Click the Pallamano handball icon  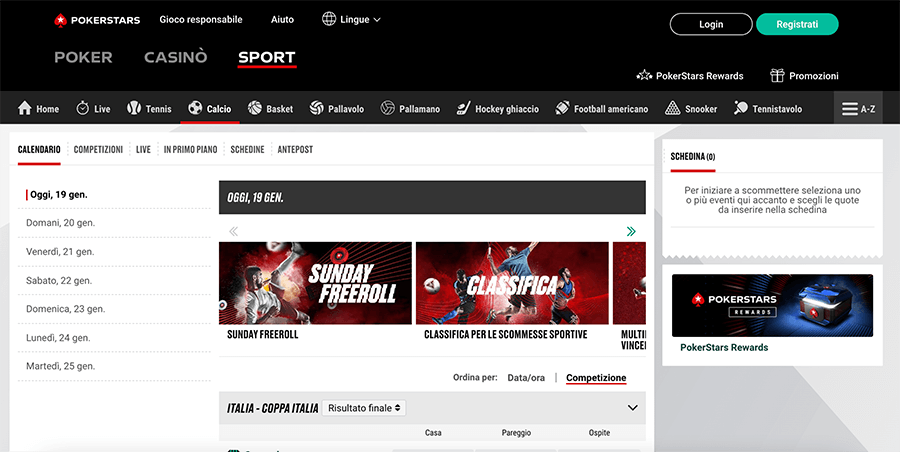click(x=388, y=108)
